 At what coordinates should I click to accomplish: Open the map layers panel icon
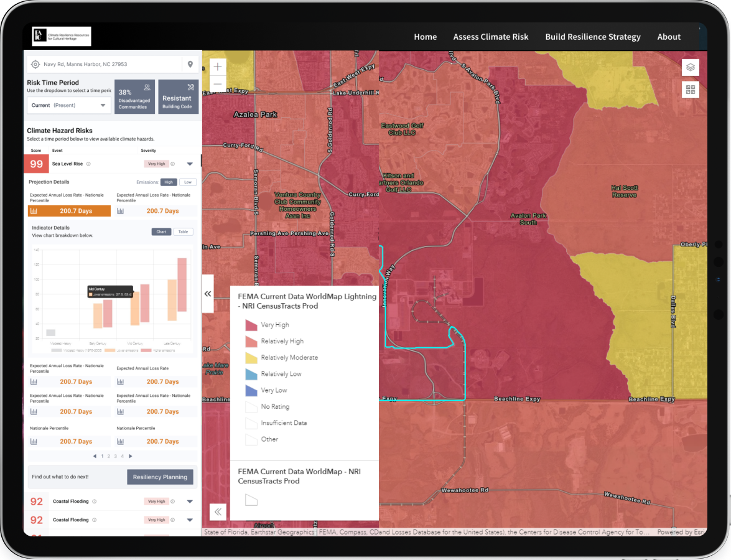[x=690, y=68]
